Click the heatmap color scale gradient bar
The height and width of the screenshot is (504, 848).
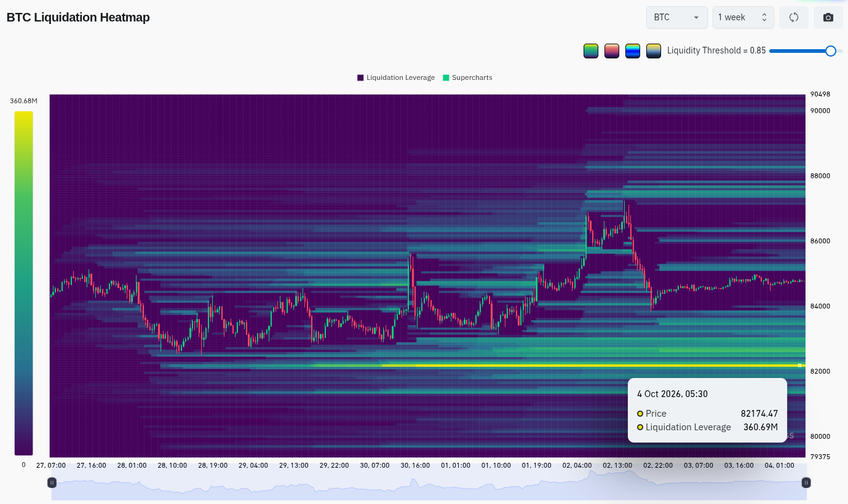pyautogui.click(x=23, y=283)
